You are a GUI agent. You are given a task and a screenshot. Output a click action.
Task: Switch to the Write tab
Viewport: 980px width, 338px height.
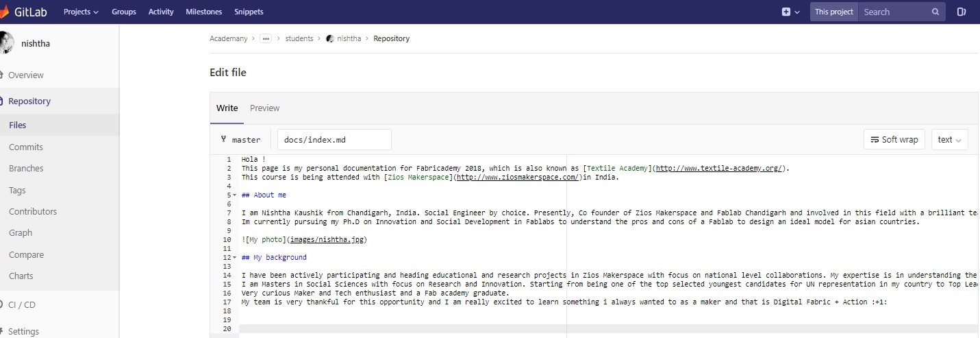coord(227,108)
